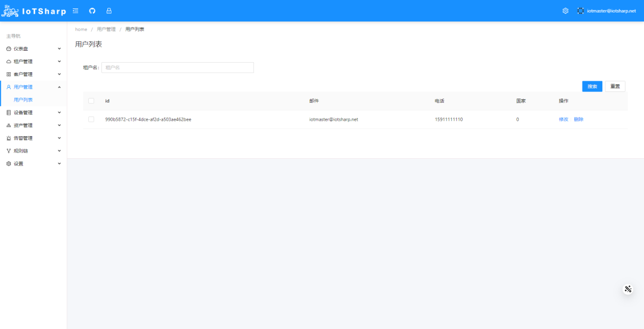The image size is (644, 329).
Task: Open the 仪表盘 menu item
Action: pyautogui.click(x=33, y=49)
